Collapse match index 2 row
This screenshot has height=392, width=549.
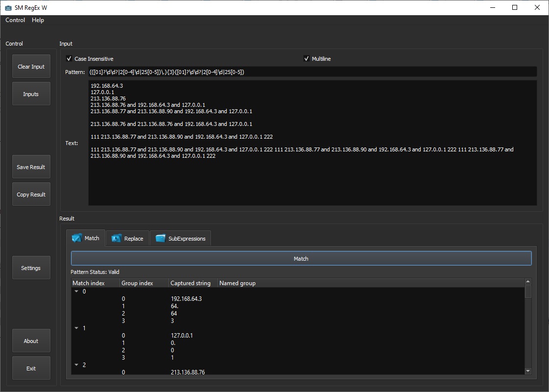coord(76,365)
